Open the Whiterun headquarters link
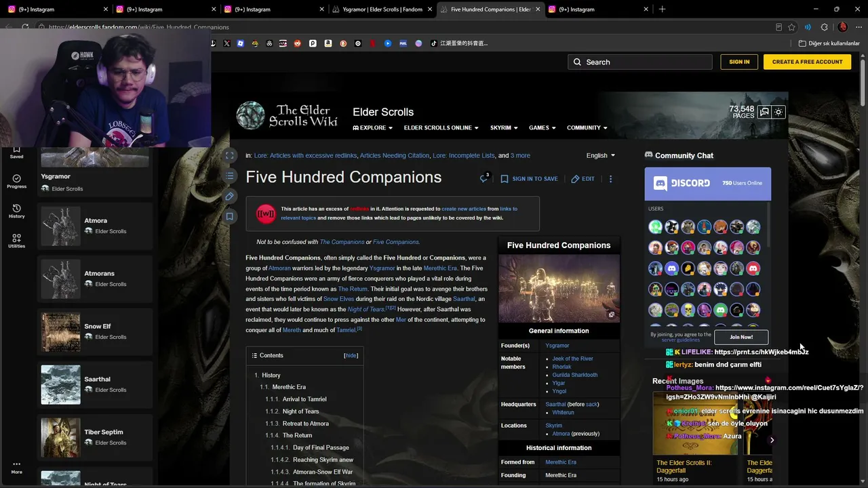The height and width of the screenshot is (488, 868). (563, 412)
